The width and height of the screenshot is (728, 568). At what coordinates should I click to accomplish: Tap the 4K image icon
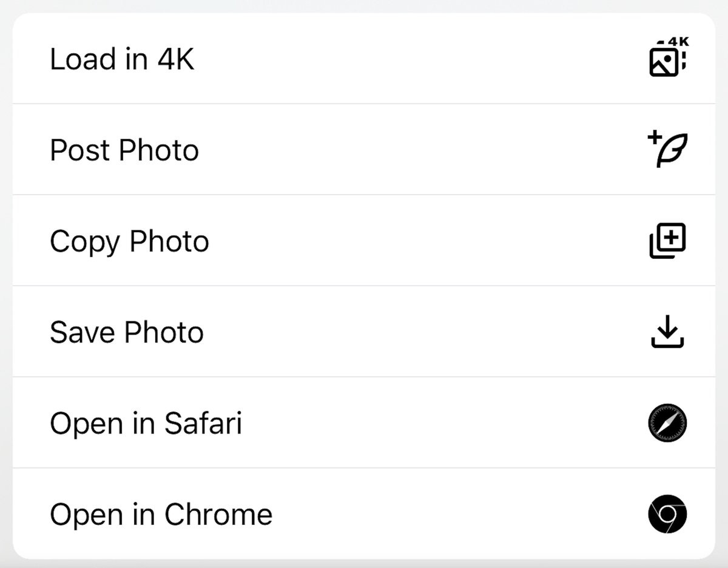[667, 59]
